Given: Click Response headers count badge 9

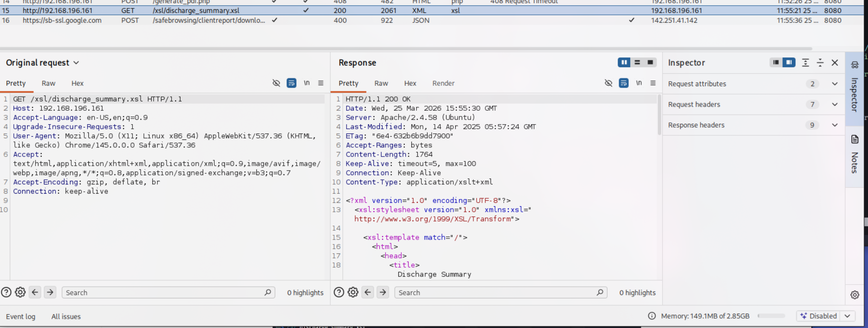Looking at the screenshot, I should [x=812, y=125].
